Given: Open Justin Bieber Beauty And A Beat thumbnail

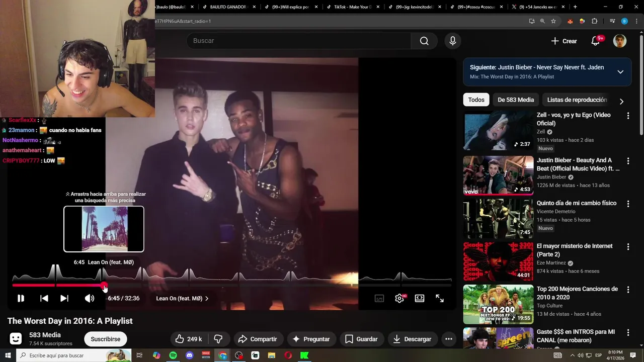Looking at the screenshot, I should tap(498, 175).
